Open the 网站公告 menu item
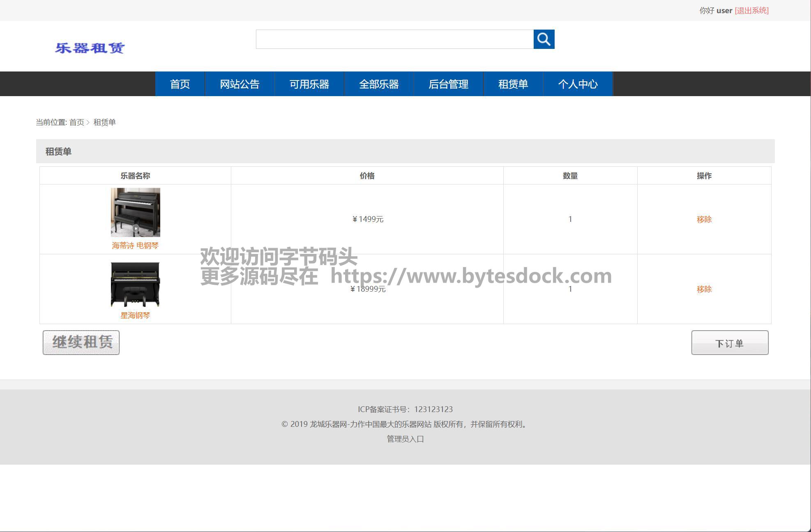Image resolution: width=811 pixels, height=532 pixels. pyautogui.click(x=240, y=84)
